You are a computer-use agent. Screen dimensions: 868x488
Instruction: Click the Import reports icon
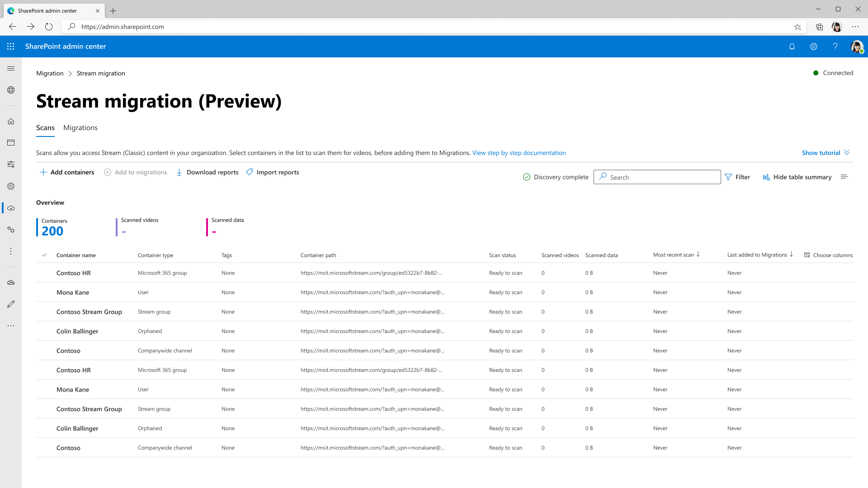pos(250,172)
